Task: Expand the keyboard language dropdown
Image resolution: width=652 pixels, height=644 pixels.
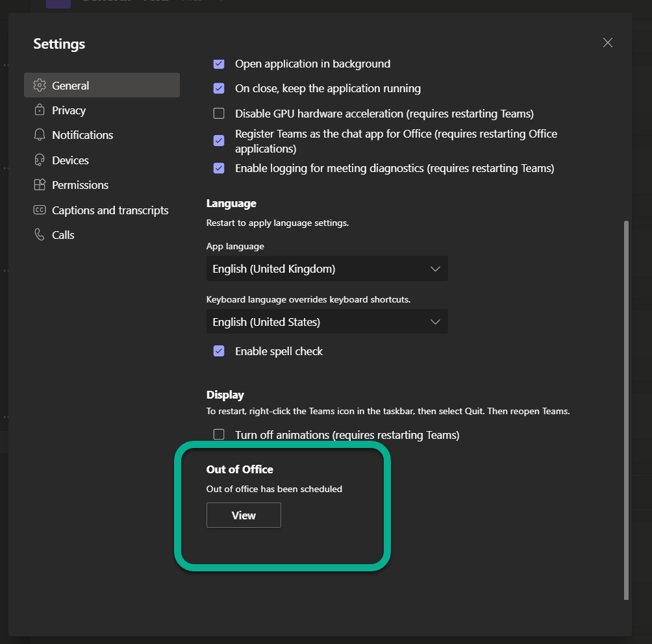Action: pyautogui.click(x=327, y=321)
